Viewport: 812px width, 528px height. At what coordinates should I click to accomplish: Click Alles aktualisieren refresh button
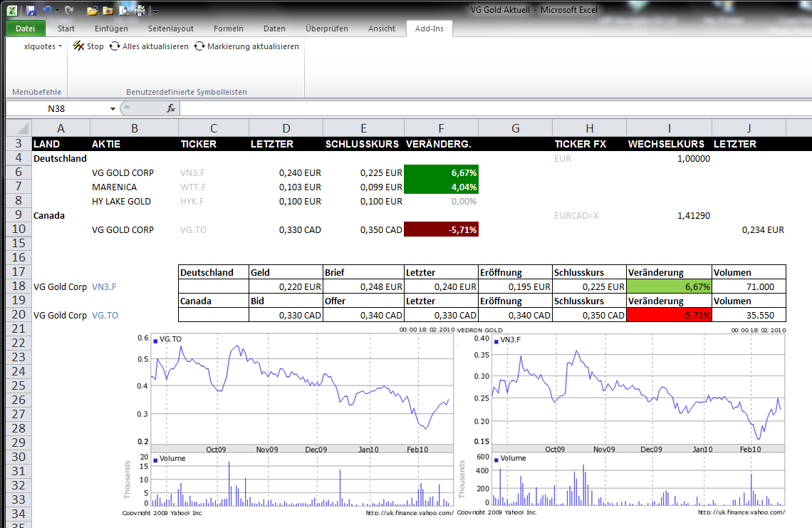click(149, 46)
